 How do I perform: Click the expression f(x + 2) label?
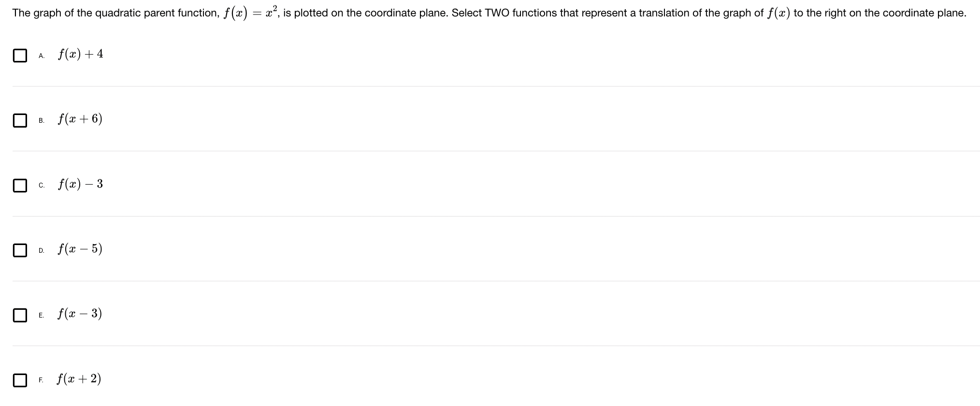[79, 379]
